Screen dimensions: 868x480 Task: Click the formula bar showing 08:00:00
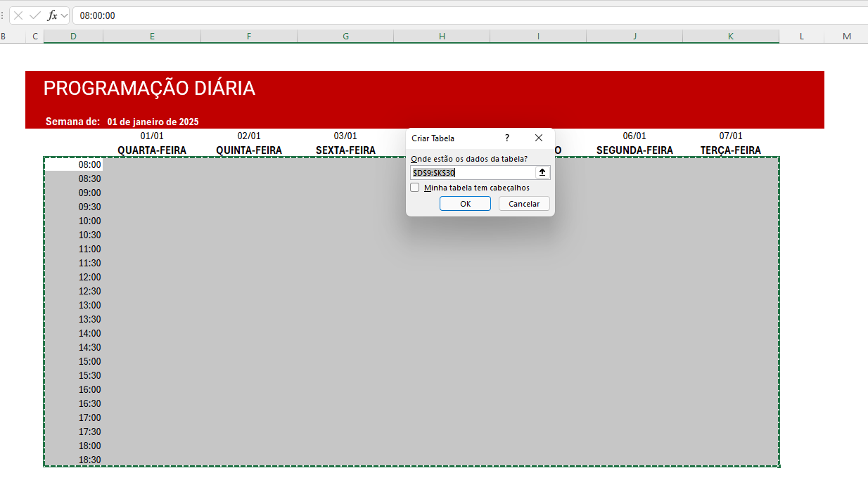click(422, 15)
